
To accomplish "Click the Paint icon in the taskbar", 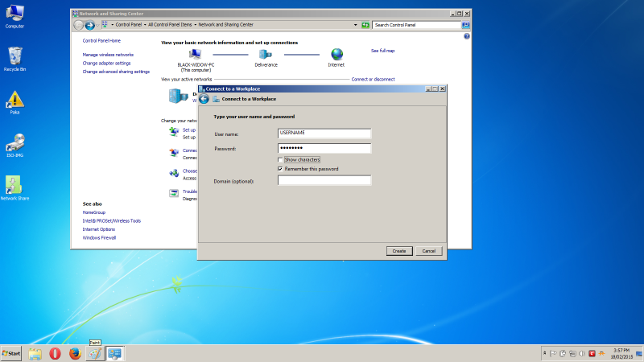I will click(95, 353).
